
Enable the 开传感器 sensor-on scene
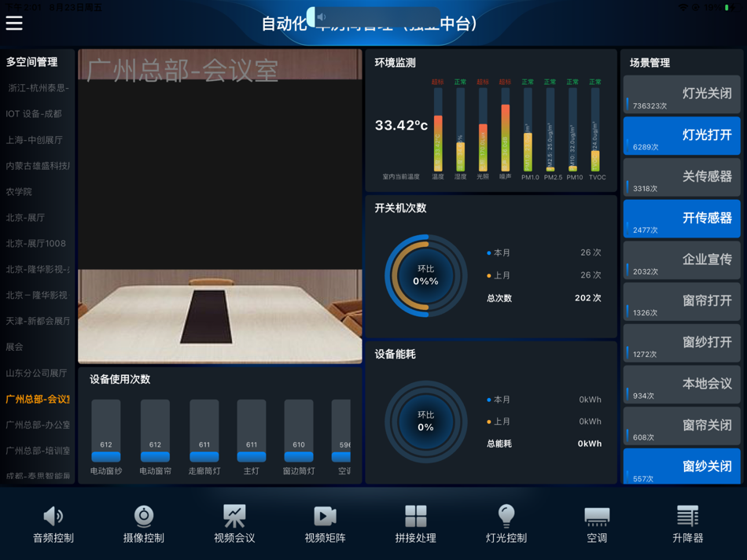point(681,218)
